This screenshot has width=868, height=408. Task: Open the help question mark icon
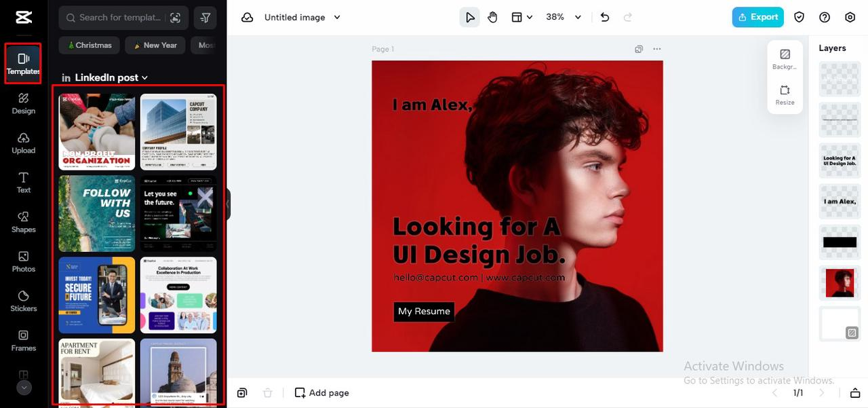tap(825, 17)
